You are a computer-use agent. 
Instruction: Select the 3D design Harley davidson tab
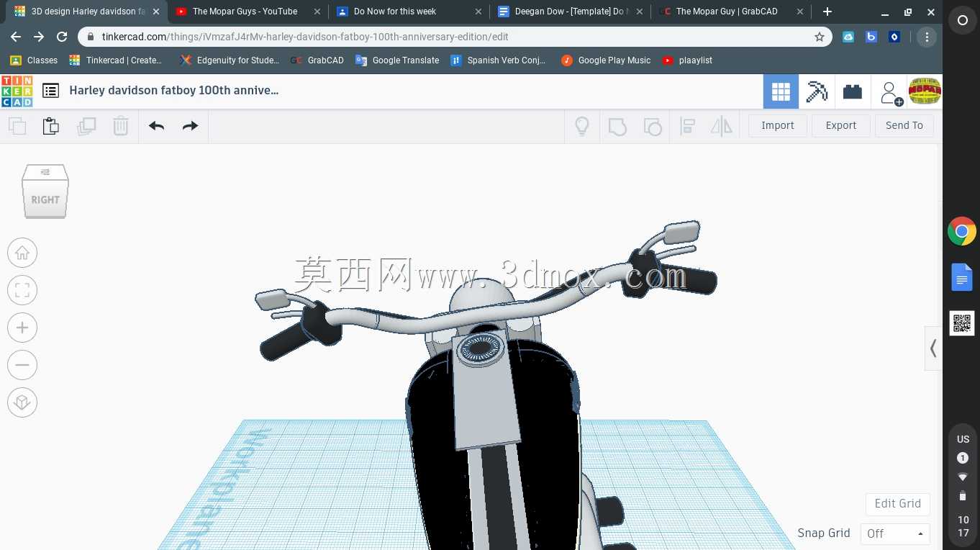click(x=88, y=12)
